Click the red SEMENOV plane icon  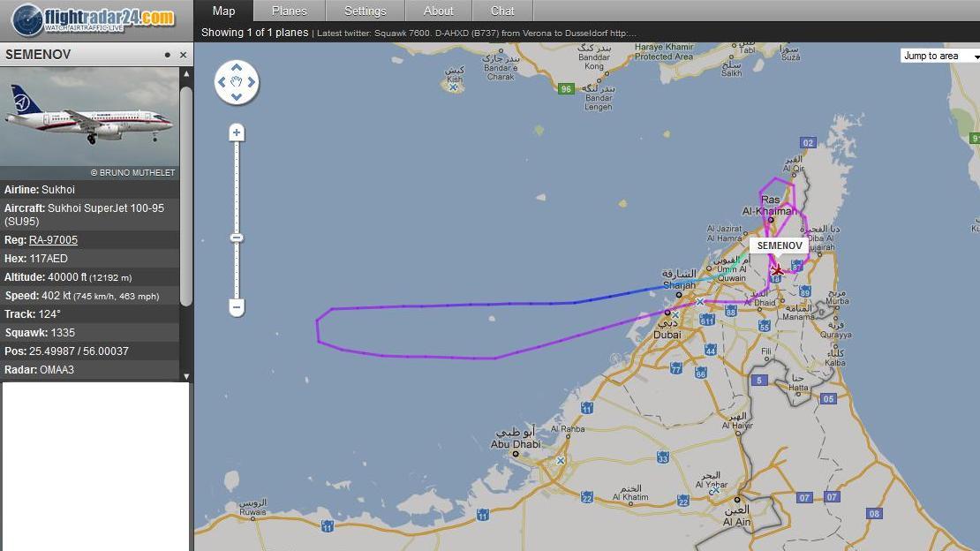click(x=777, y=270)
